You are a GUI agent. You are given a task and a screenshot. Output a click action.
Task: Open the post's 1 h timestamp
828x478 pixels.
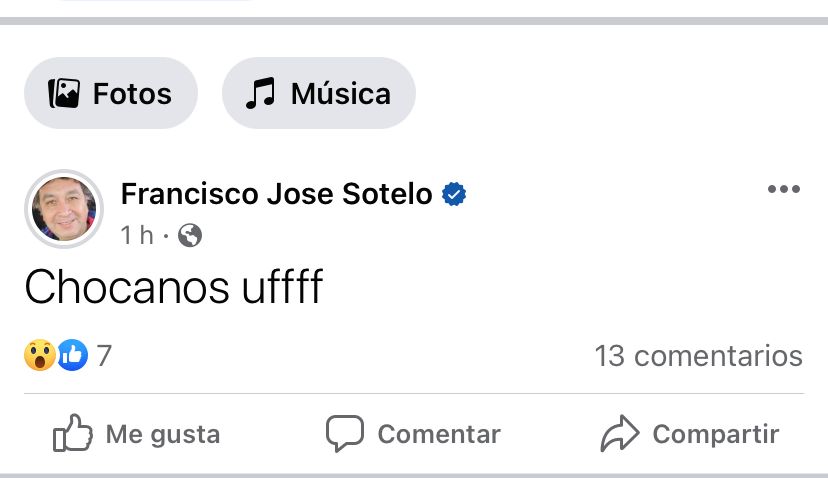[137, 235]
